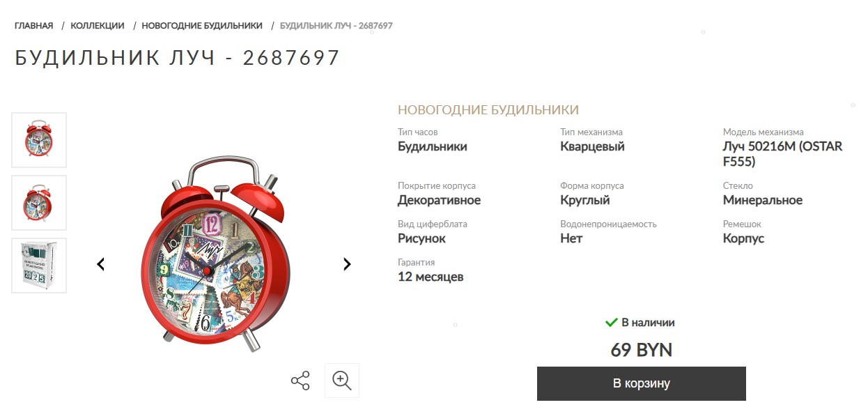Open the КОЛЛЕКЦИИ breadcrumb link
Image resolution: width=868 pixels, height=414 pixels.
click(98, 26)
